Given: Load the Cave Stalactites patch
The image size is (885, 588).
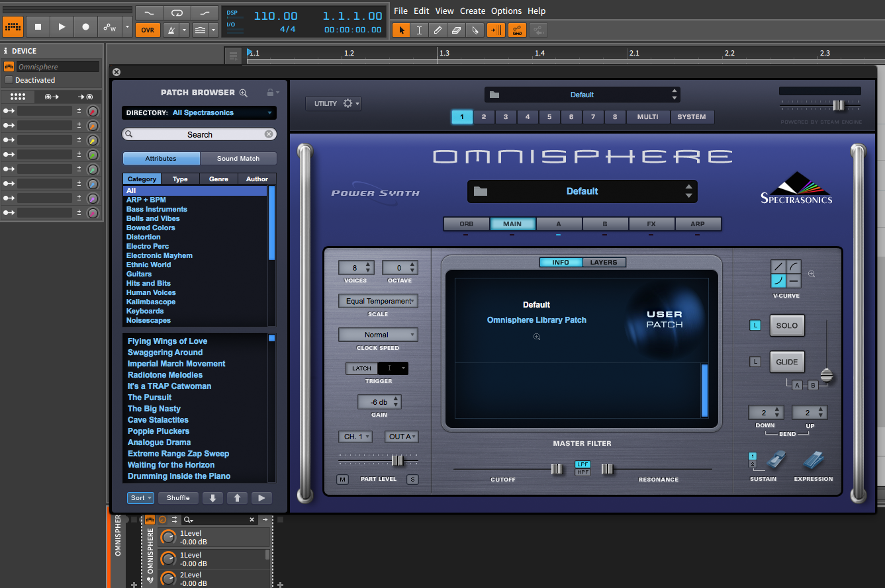Looking at the screenshot, I should point(158,420).
